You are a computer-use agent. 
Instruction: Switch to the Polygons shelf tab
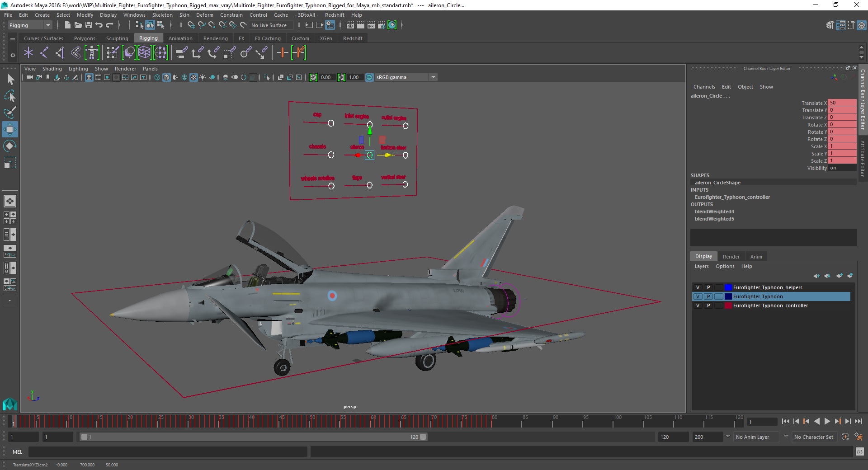[x=85, y=38]
